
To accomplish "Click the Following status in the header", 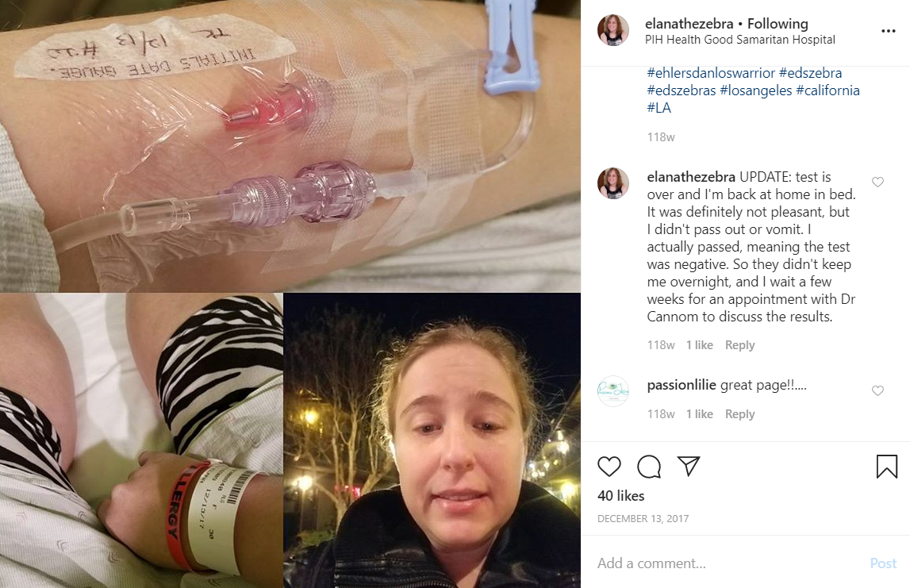I will click(x=778, y=24).
